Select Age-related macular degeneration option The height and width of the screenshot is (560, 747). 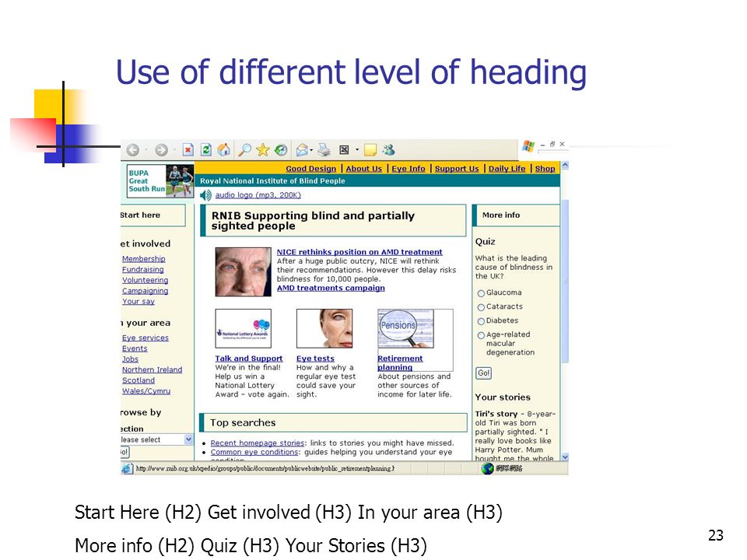pyautogui.click(x=481, y=336)
